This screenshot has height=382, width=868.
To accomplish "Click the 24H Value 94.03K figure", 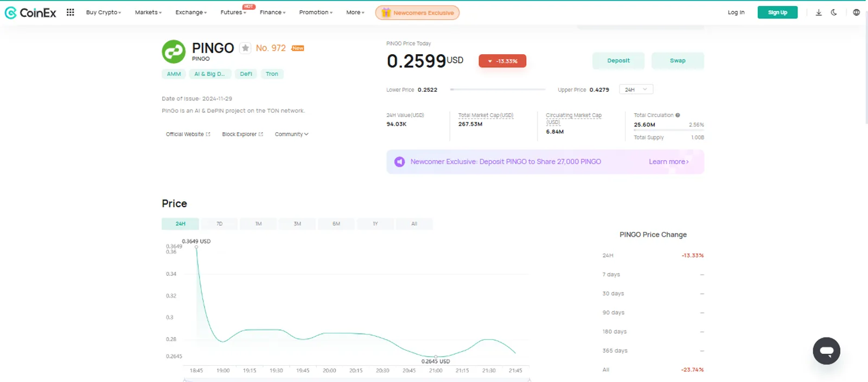I will pyautogui.click(x=397, y=124).
